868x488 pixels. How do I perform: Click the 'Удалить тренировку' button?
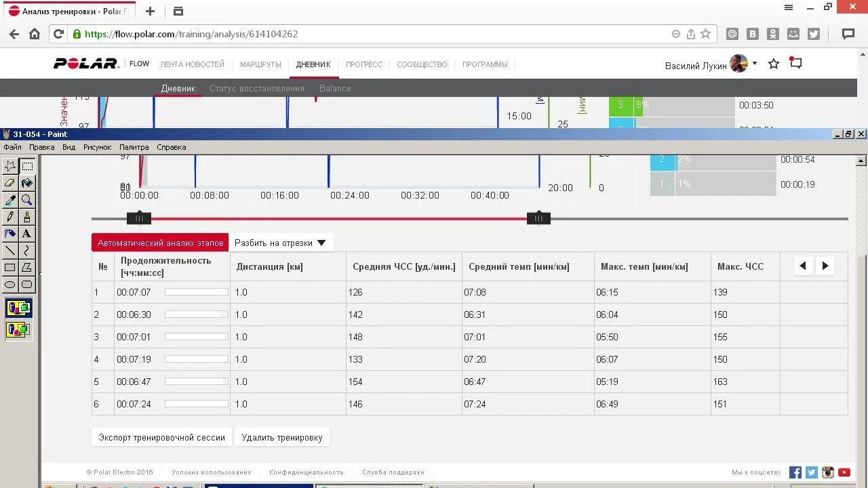pyautogui.click(x=282, y=437)
